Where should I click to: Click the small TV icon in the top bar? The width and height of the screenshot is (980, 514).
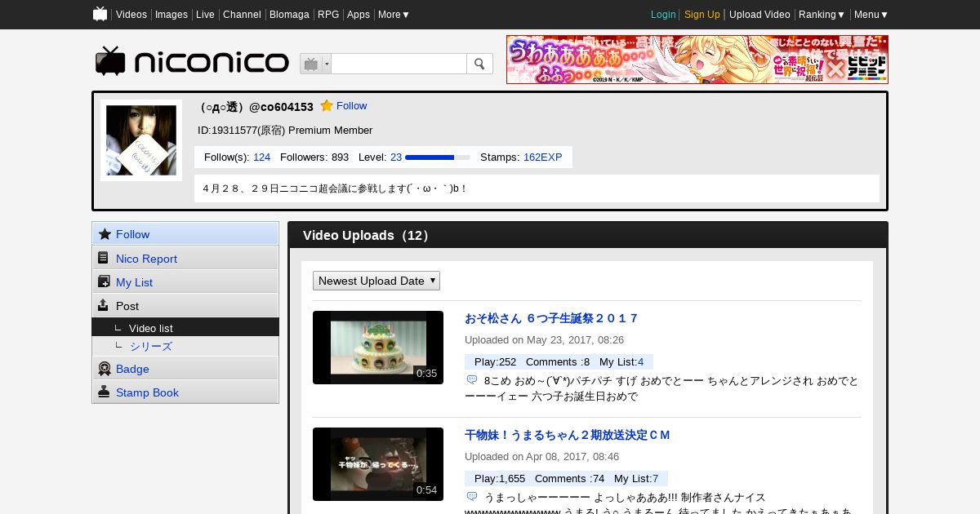coord(100,14)
